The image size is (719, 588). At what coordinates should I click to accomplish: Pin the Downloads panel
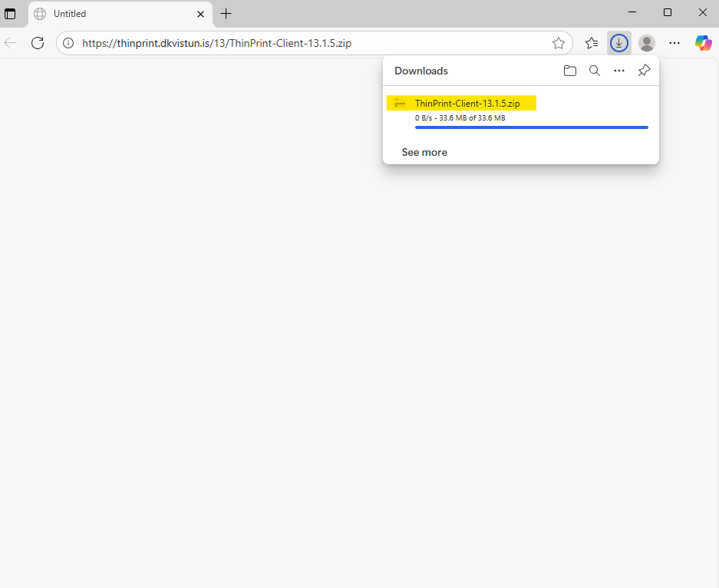[644, 71]
